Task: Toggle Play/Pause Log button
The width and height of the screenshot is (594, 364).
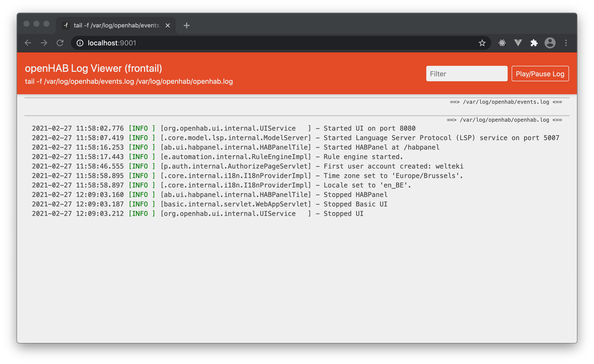Action: [x=540, y=74]
